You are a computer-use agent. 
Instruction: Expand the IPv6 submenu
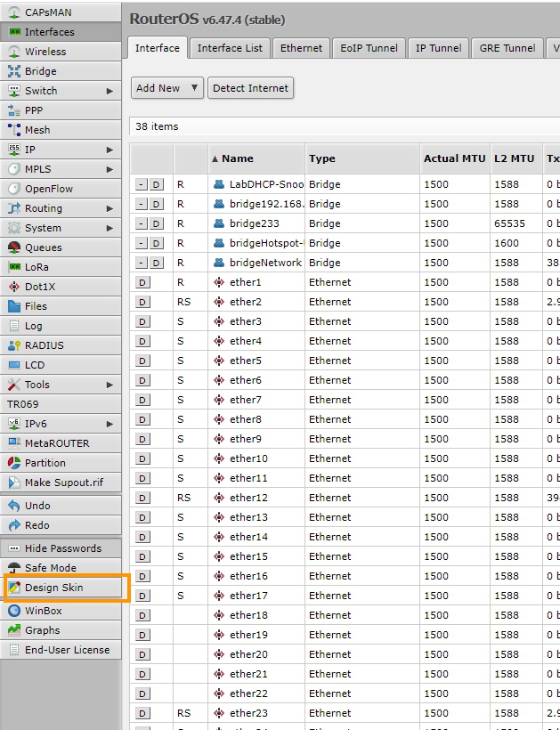coord(110,424)
